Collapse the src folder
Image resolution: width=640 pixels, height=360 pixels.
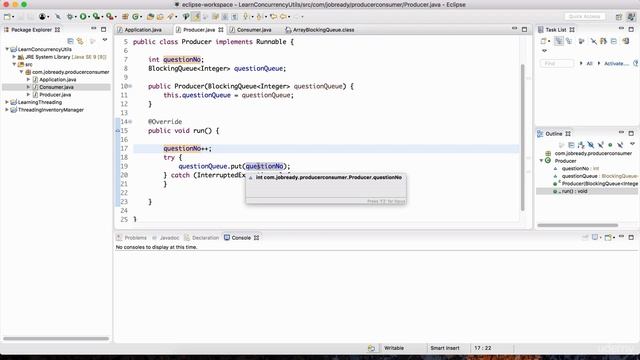pos(14,64)
